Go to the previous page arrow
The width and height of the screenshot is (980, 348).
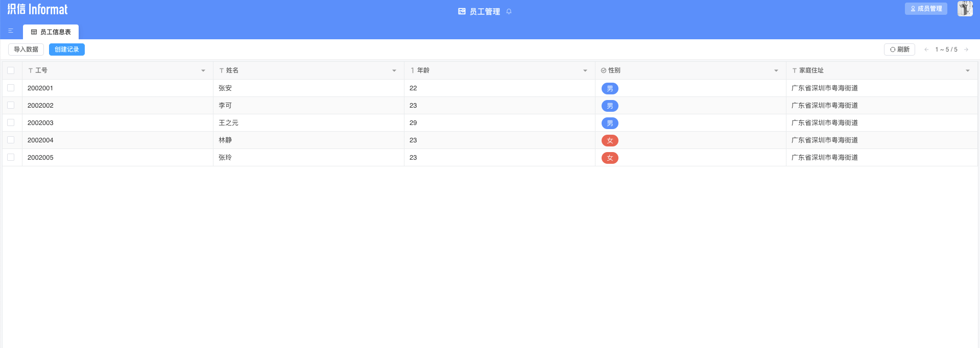click(x=926, y=49)
